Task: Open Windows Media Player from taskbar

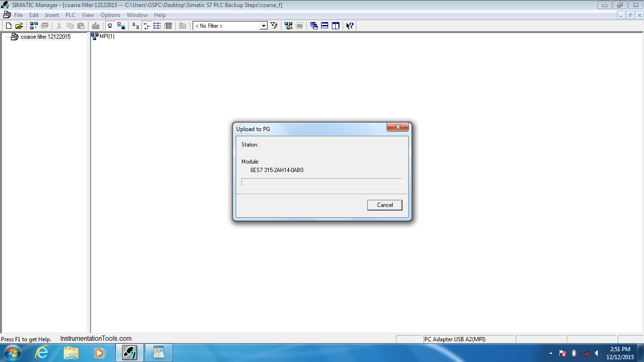Action: pos(99,353)
